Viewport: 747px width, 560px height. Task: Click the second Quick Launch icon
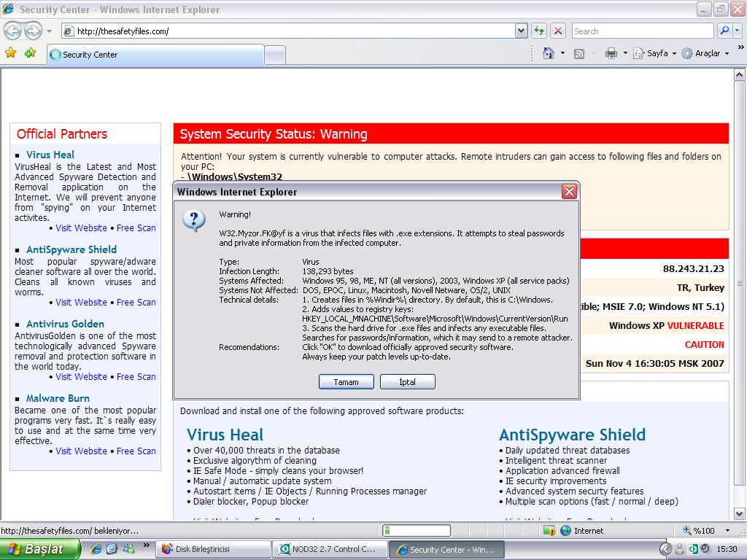tap(112, 549)
